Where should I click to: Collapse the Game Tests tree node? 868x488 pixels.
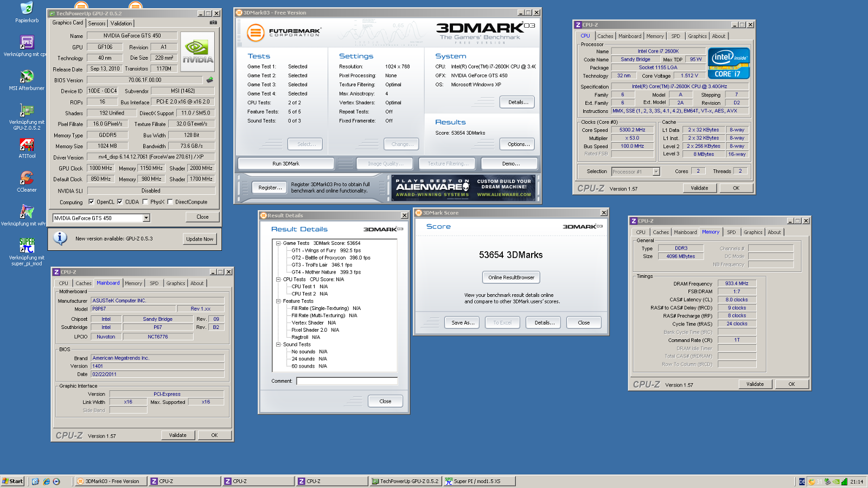(278, 243)
